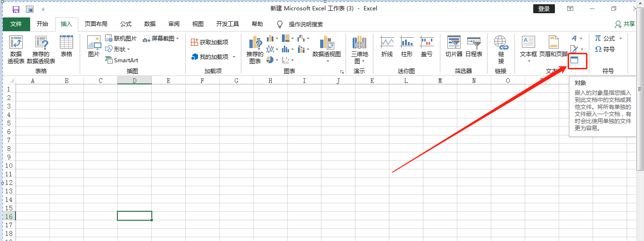This screenshot has height=241, width=644.
Task: Insert a 数据透视表 (PivotTable)
Action: [16, 50]
